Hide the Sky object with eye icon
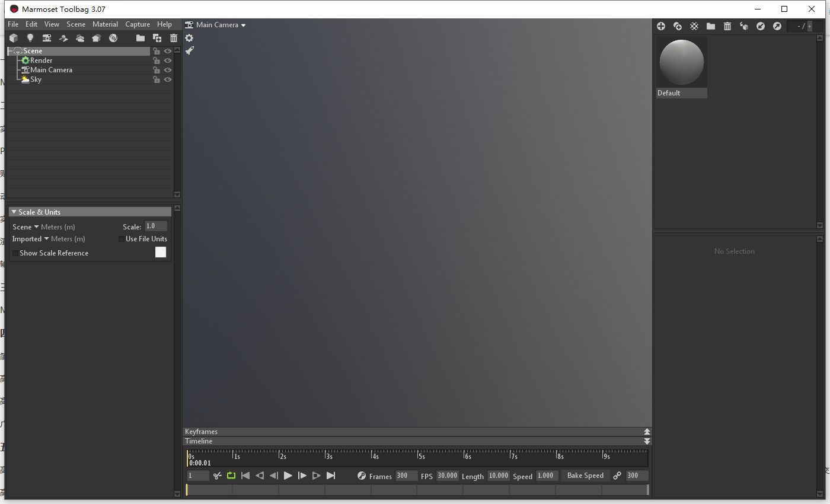 tap(168, 79)
